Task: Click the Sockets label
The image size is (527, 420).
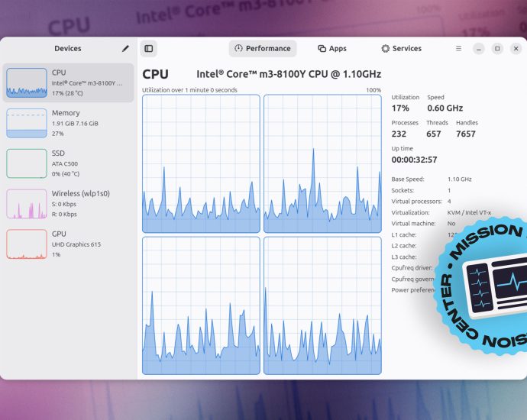Action: 403,190
